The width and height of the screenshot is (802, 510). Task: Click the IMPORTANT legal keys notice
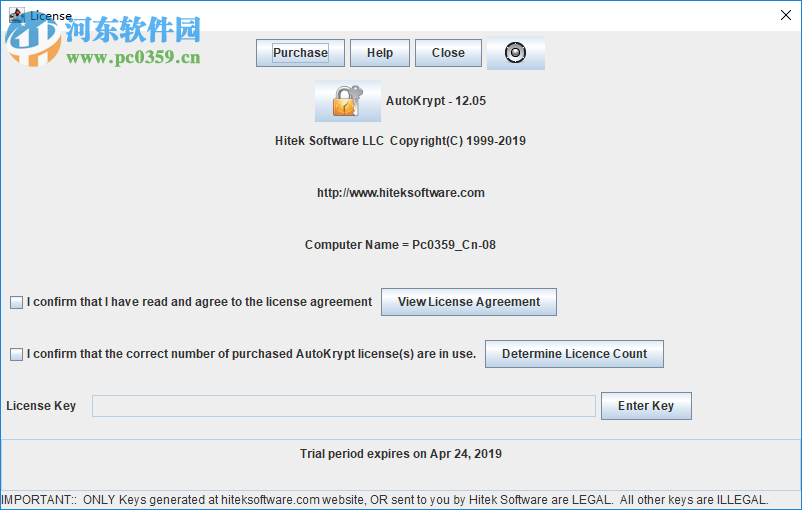(385, 500)
